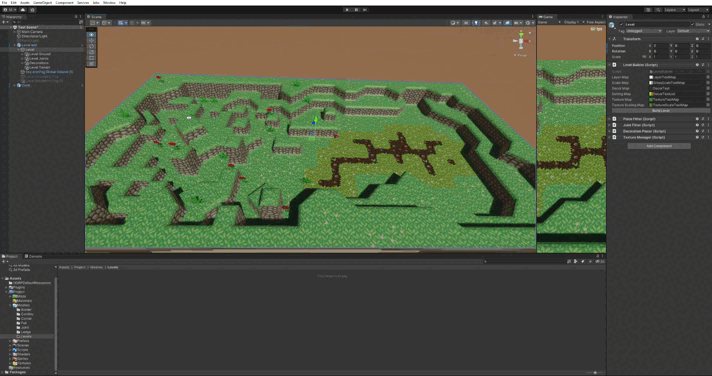Toggle the scene lighting button in Scene toolbar
Screen dimensions: 712x376
476,23
